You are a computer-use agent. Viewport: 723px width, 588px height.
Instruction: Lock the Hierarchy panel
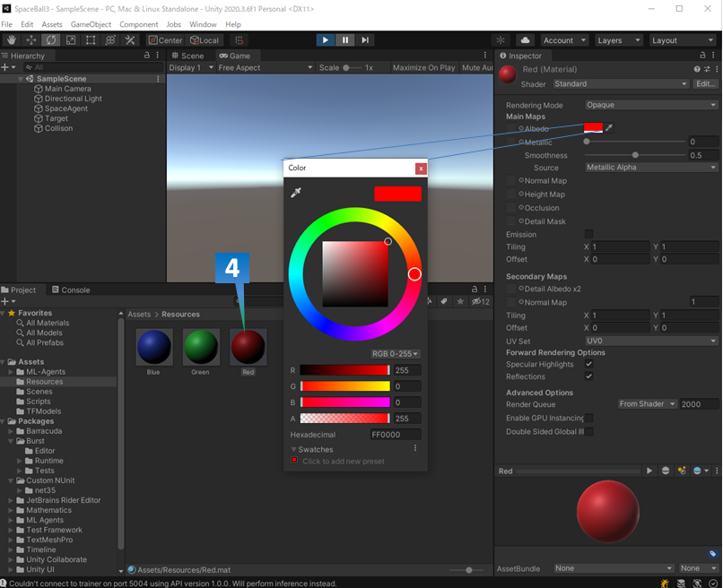[x=146, y=56]
